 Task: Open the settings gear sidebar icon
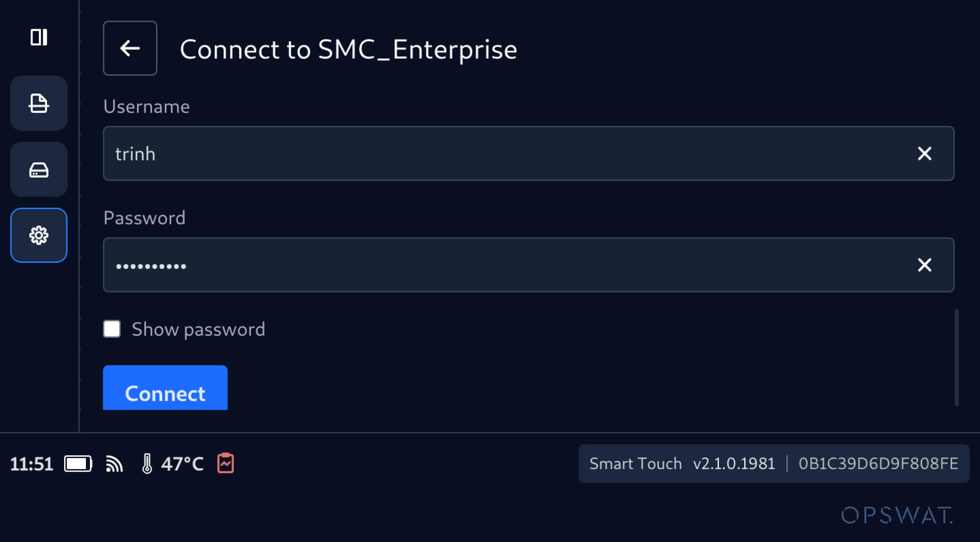(x=39, y=235)
